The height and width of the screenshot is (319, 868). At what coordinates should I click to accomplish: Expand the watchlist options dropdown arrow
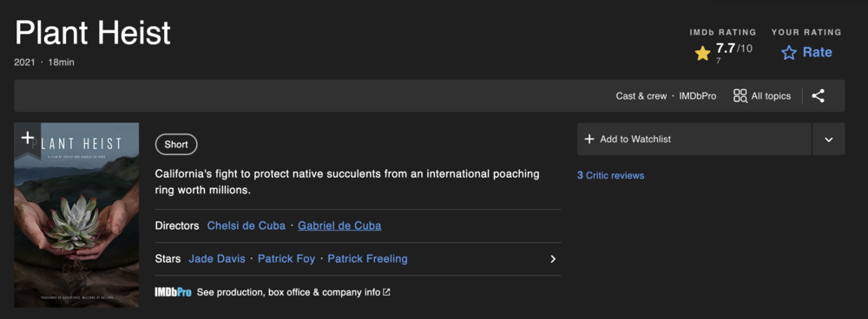(829, 140)
